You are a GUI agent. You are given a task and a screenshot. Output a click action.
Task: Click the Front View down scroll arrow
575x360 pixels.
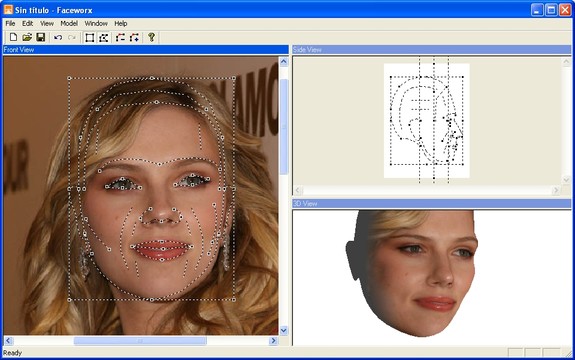[283, 330]
